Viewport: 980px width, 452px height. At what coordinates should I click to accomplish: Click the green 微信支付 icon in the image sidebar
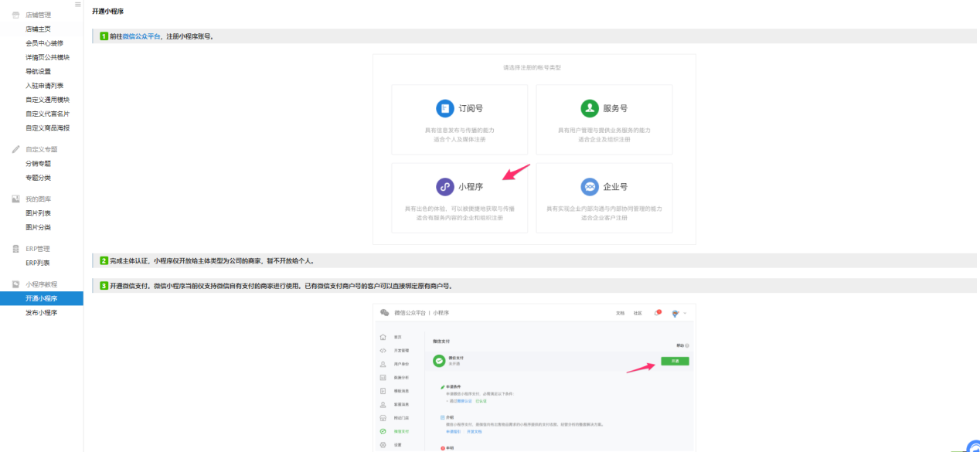[383, 431]
